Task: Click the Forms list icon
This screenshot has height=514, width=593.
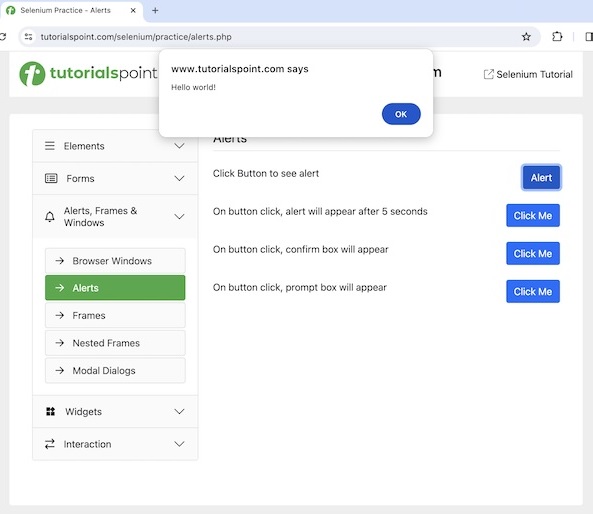Action: point(51,178)
